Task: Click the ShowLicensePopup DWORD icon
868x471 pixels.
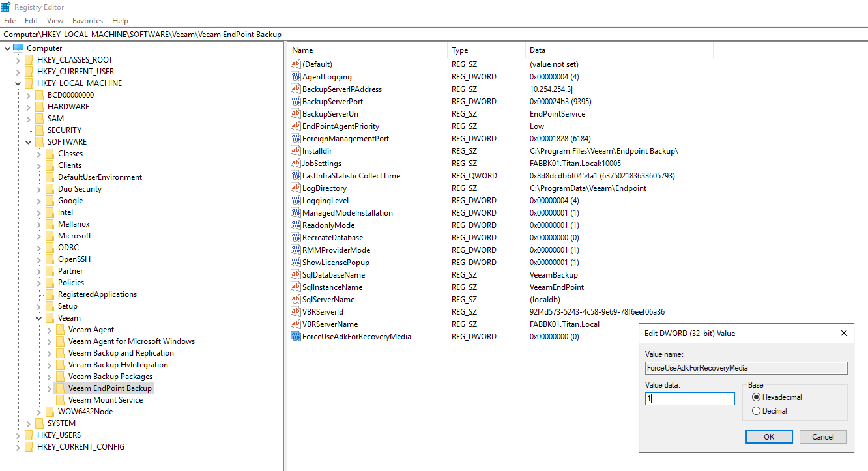Action: point(295,263)
